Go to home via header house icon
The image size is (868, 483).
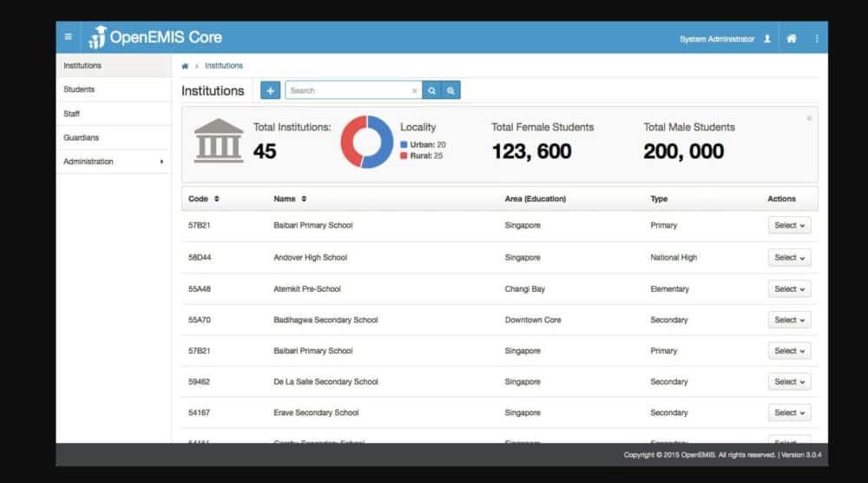pos(791,39)
